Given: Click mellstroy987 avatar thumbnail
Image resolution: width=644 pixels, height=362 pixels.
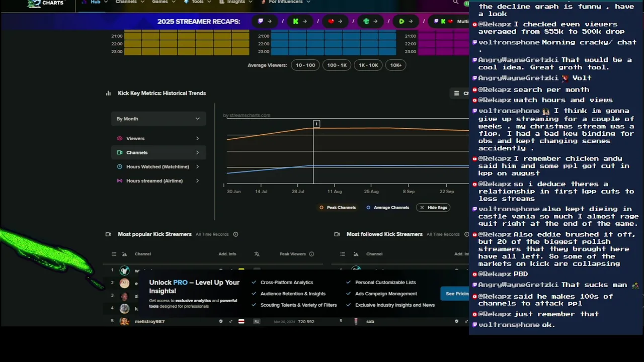Looking at the screenshot, I should 124,321.
